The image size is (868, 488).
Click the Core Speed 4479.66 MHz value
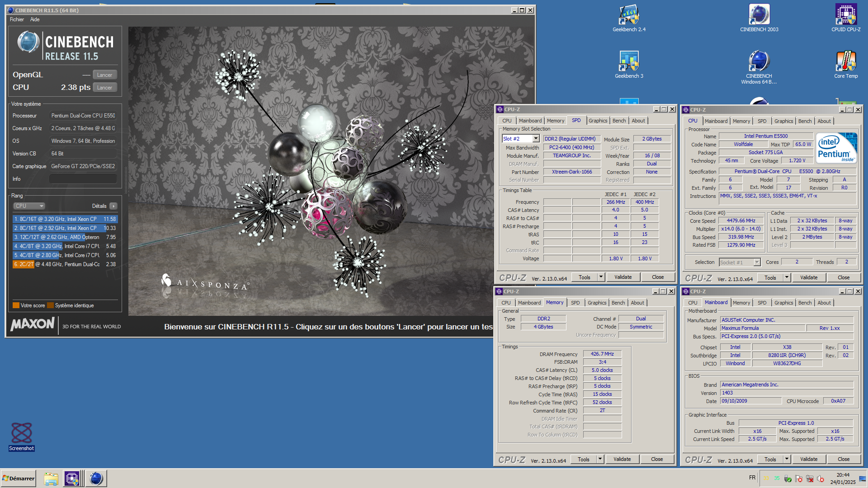(741, 221)
